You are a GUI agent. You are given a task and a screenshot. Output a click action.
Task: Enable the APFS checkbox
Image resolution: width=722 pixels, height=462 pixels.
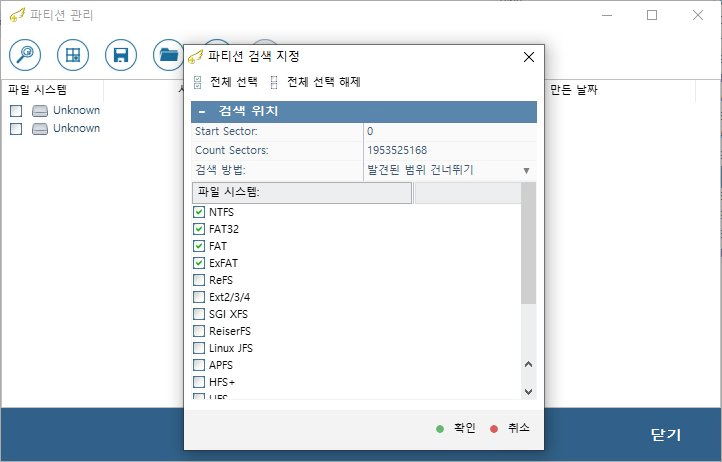click(x=199, y=365)
